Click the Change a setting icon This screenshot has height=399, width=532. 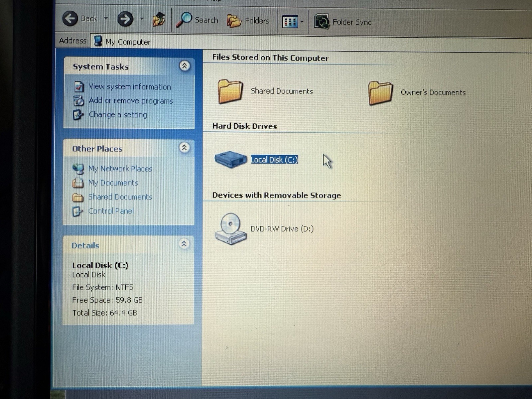(x=78, y=115)
